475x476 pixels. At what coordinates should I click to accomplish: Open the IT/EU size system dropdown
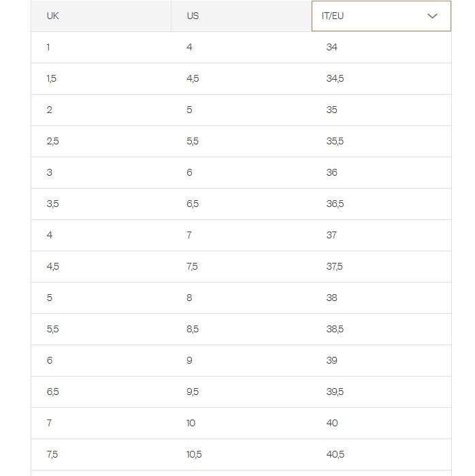point(381,16)
